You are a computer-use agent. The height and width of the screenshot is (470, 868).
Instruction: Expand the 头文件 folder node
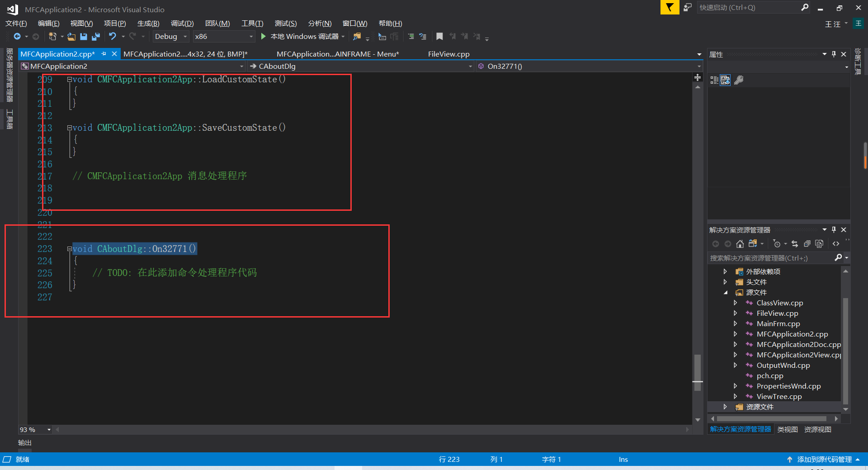pyautogui.click(x=725, y=282)
